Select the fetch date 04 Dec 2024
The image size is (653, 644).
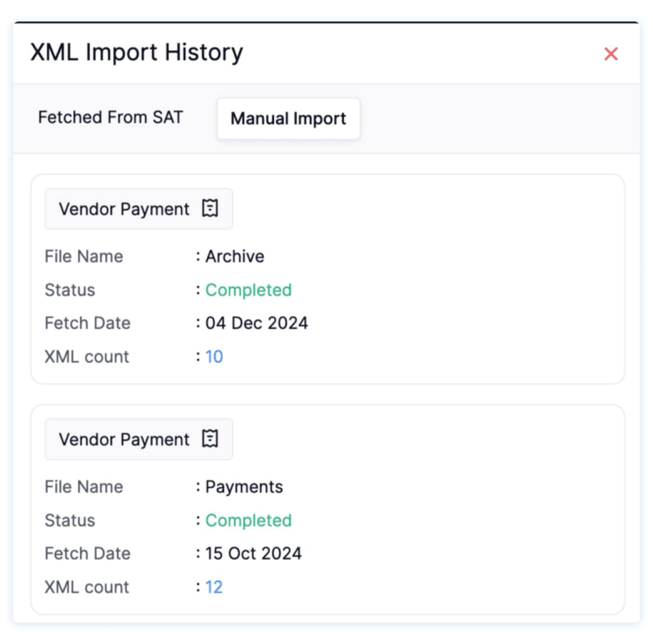[x=257, y=323]
